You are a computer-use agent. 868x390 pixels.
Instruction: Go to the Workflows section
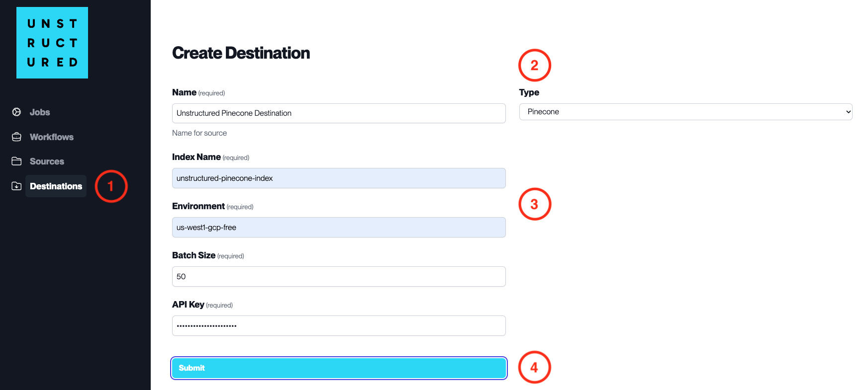(x=52, y=137)
